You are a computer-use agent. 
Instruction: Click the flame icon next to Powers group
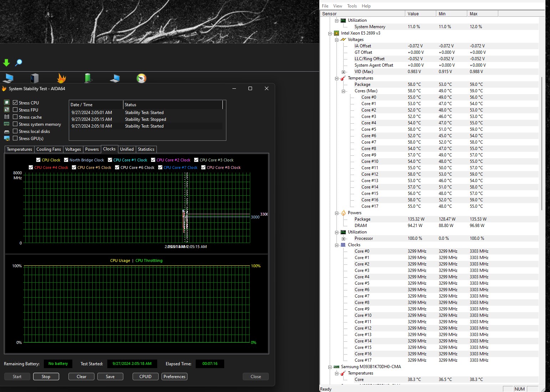point(343,213)
